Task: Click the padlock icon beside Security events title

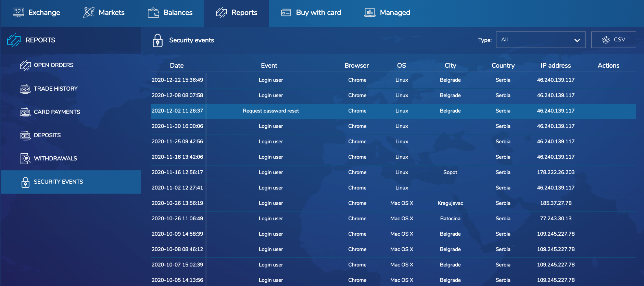Action: 157,40
